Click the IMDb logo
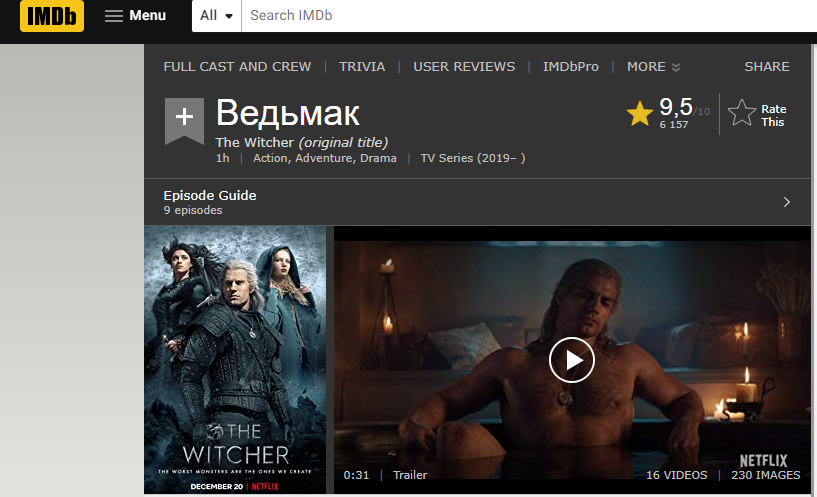 [x=52, y=16]
